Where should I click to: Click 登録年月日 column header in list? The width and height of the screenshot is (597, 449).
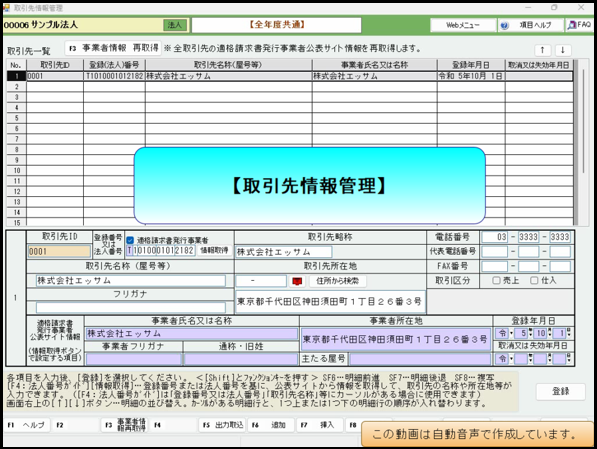pyautogui.click(x=471, y=65)
